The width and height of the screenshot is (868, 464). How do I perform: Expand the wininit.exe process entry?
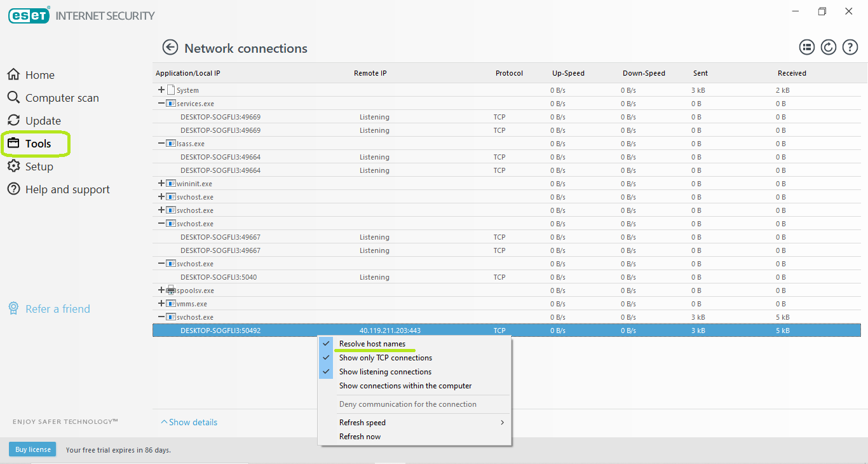click(161, 184)
